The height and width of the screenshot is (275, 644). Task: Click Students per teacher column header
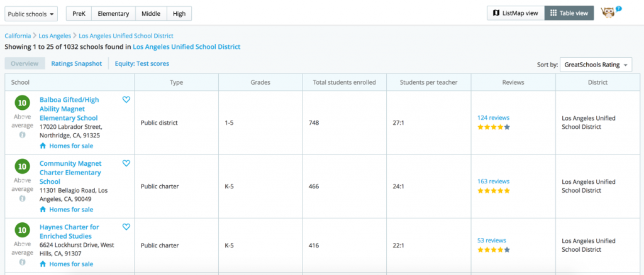pyautogui.click(x=429, y=82)
